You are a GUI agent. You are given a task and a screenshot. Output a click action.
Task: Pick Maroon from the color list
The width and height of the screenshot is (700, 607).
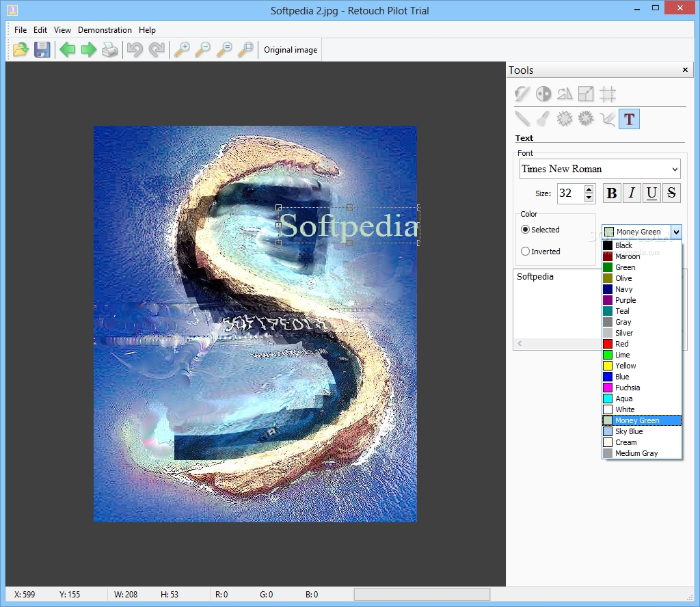pyautogui.click(x=642, y=256)
